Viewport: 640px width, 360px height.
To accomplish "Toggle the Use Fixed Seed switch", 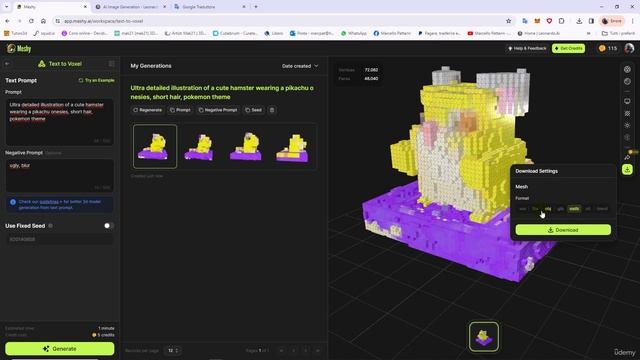I will (108, 226).
